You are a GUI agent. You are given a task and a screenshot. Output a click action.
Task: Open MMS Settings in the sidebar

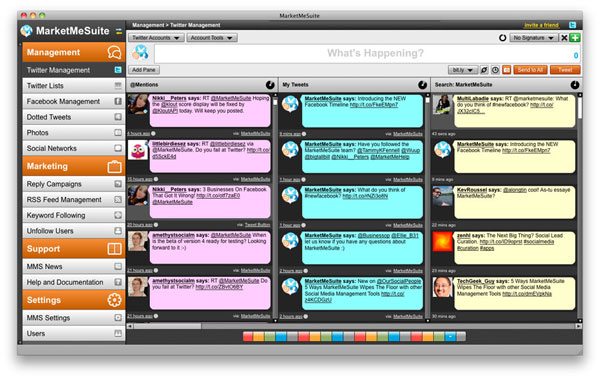73,318
